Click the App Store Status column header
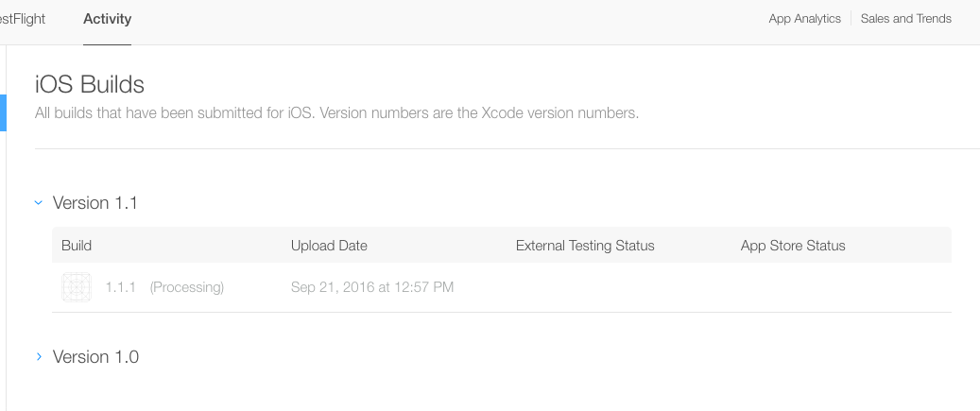The height and width of the screenshot is (411, 980). [x=793, y=246]
